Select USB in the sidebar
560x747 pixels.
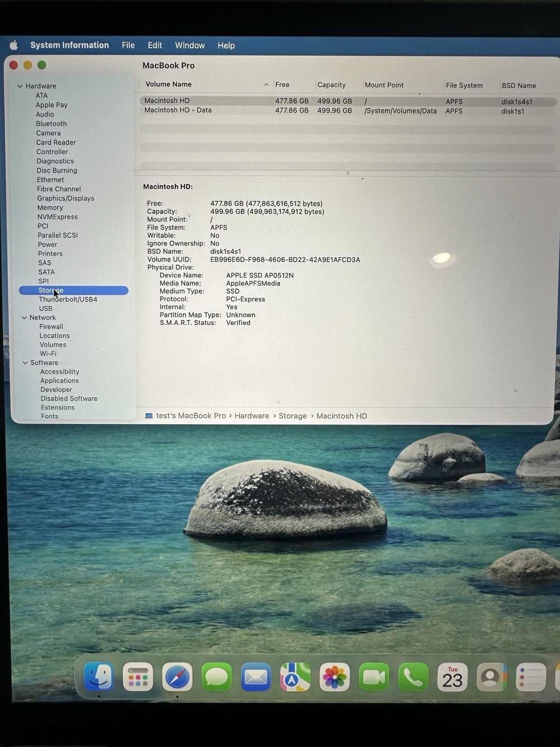tap(46, 309)
